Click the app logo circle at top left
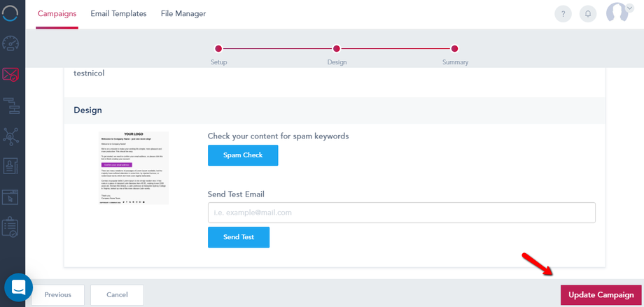Image resolution: width=644 pixels, height=307 pixels. pos(10,13)
